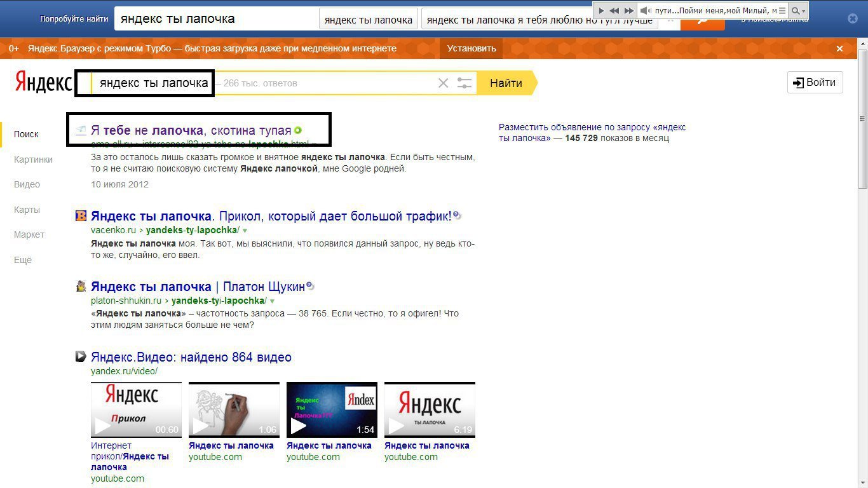868x488 pixels.
Task: Click the '10 июля 2012' date text
Action: [x=119, y=184]
